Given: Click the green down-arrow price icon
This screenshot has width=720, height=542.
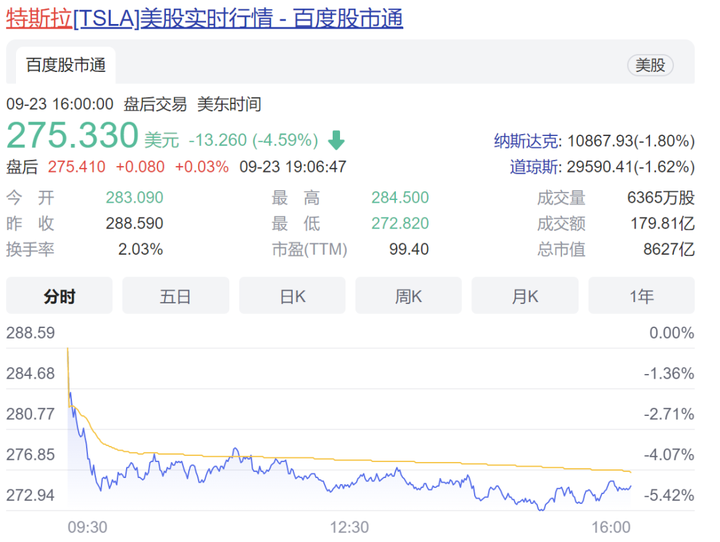Looking at the screenshot, I should pos(336,140).
